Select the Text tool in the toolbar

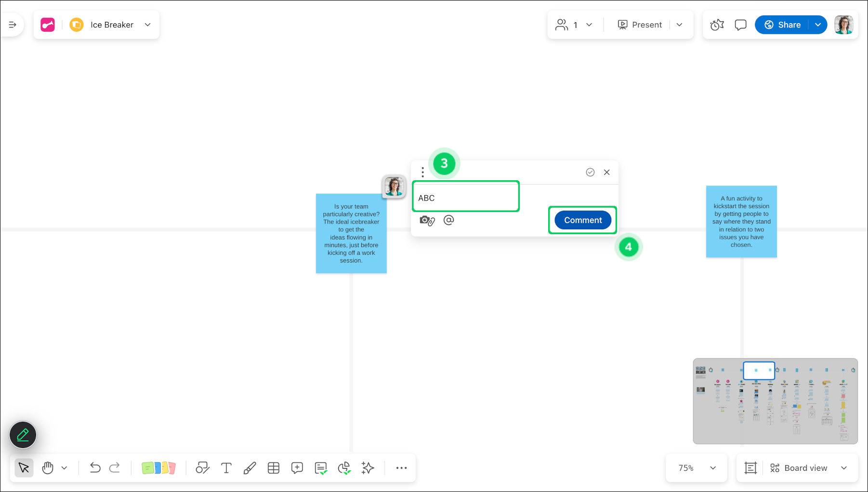pos(226,468)
